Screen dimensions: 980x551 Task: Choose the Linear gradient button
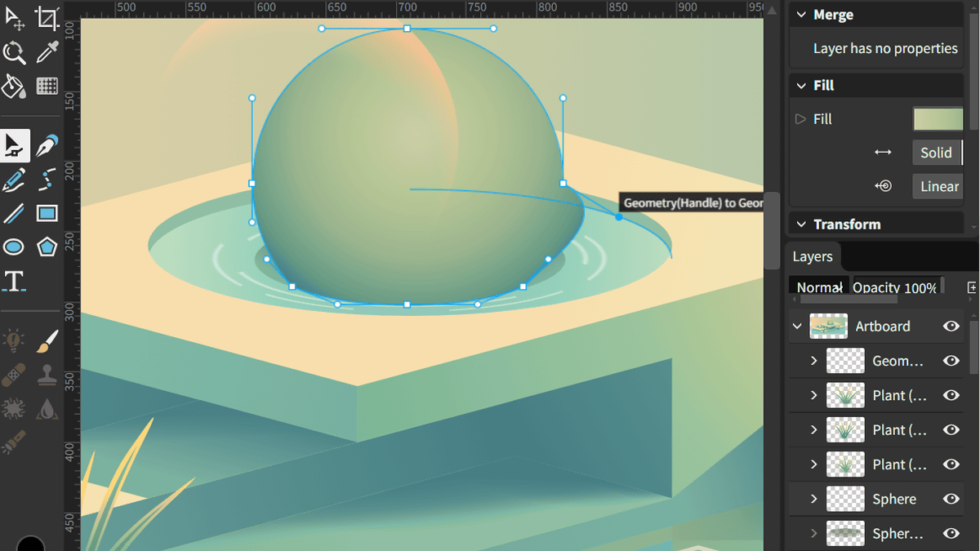938,186
